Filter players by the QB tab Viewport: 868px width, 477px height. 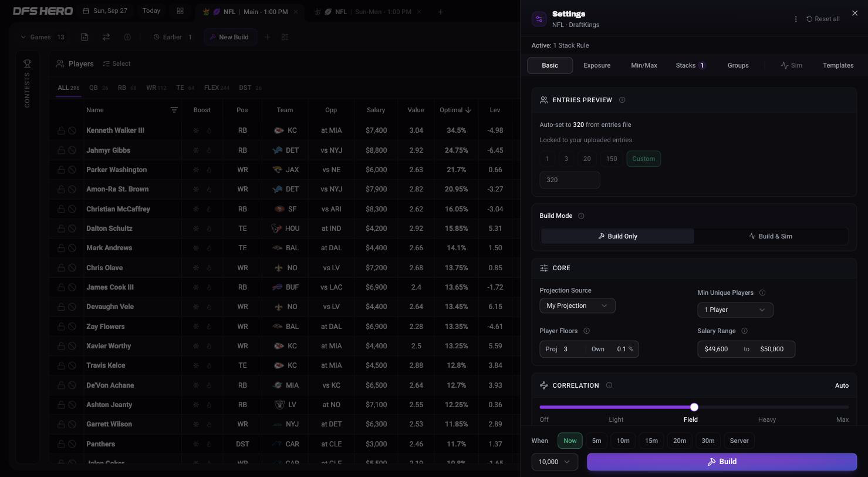click(98, 88)
